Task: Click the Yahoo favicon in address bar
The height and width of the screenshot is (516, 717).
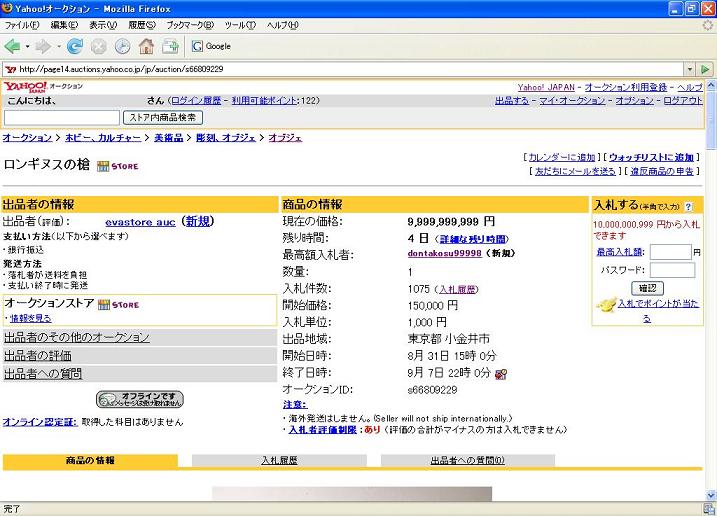Action: pyautogui.click(x=11, y=69)
